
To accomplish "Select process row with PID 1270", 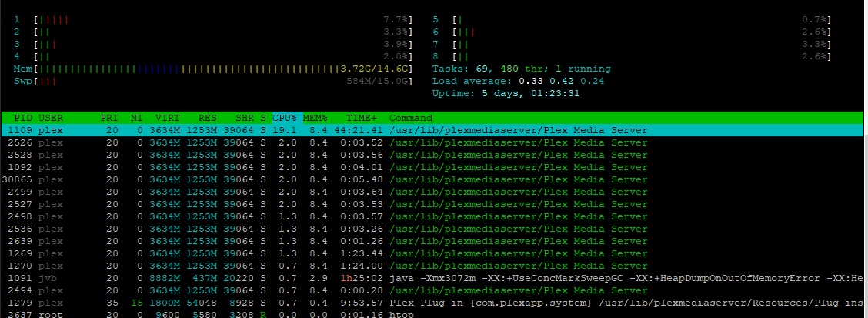I will pyautogui.click(x=432, y=266).
